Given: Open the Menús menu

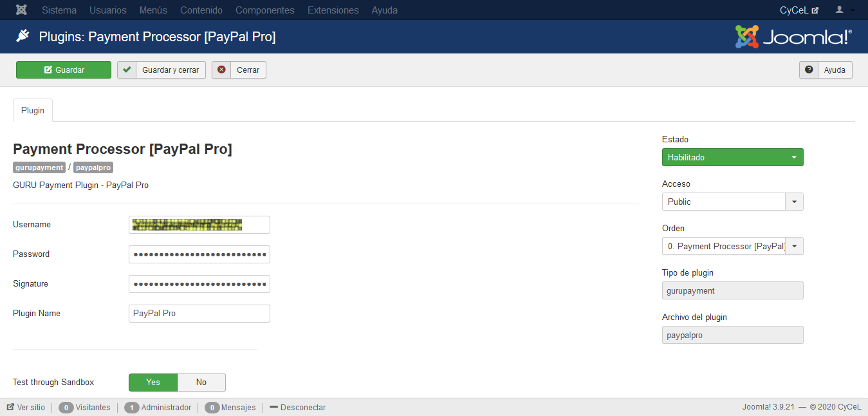Looking at the screenshot, I should [153, 10].
